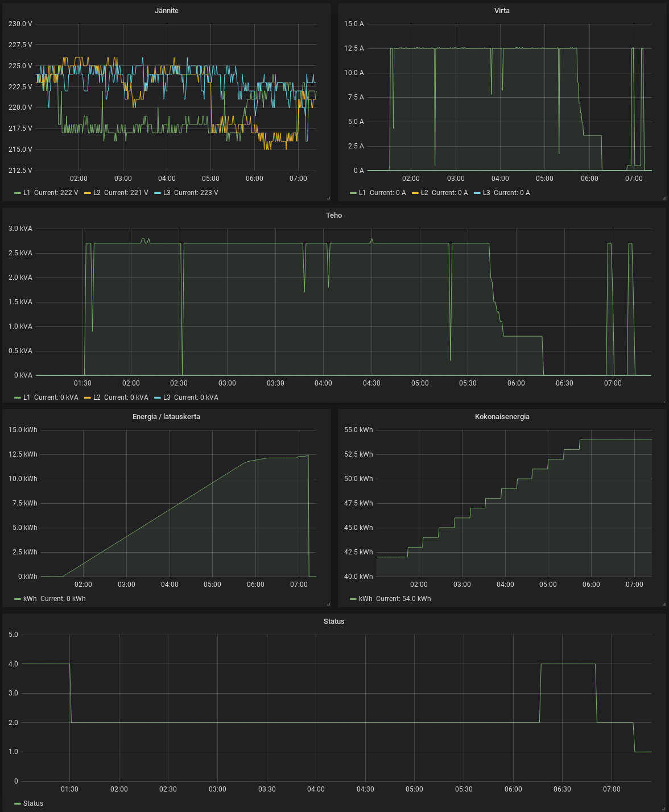Toggle L1 series in Jännite legend
Image resolution: width=669 pixels, height=812 pixels.
(x=27, y=193)
